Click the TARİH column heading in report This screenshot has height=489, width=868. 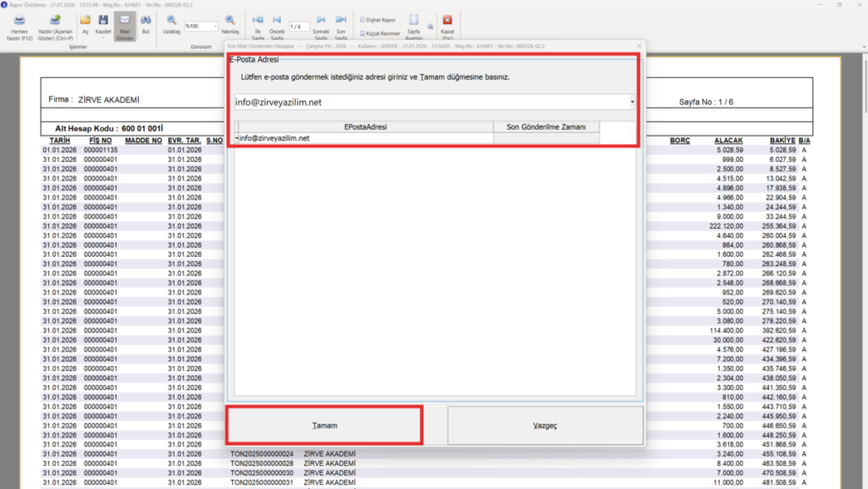59,141
